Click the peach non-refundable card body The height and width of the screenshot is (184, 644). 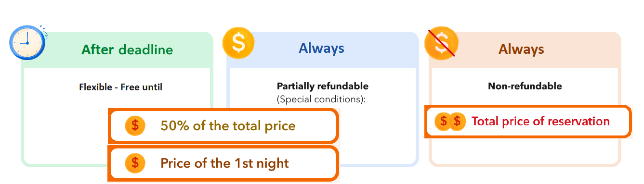click(x=525, y=116)
